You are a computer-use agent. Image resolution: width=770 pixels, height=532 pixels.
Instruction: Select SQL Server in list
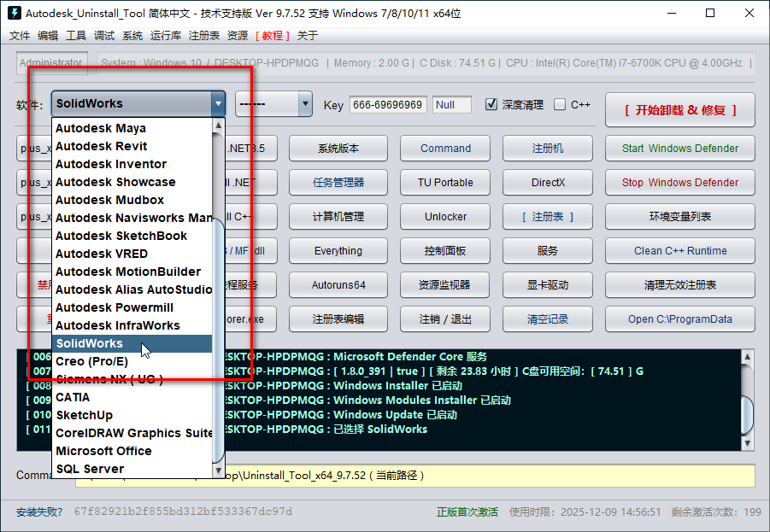click(x=132, y=469)
